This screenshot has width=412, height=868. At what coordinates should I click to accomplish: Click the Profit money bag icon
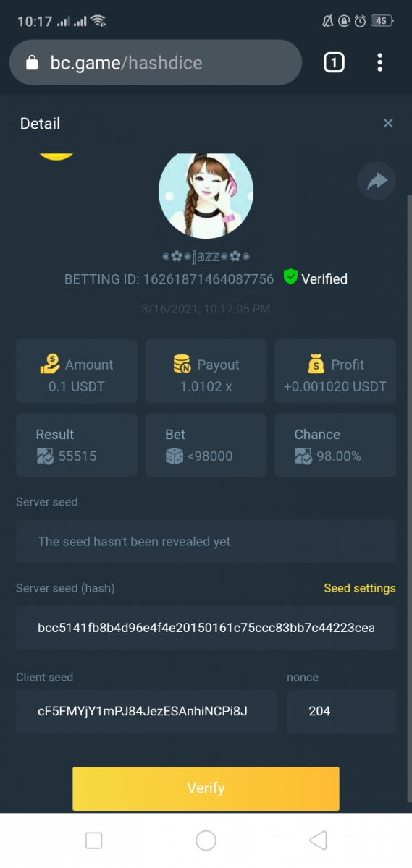coord(316,364)
